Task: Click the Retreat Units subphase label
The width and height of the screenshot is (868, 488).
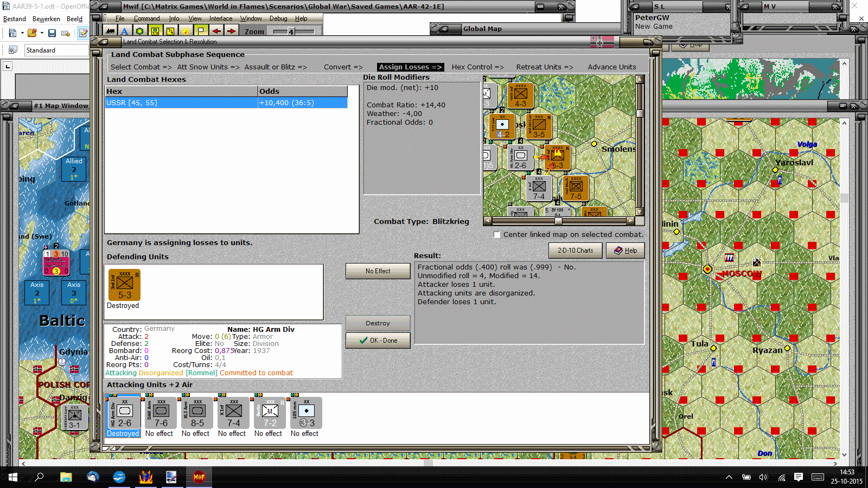Action: 545,67
